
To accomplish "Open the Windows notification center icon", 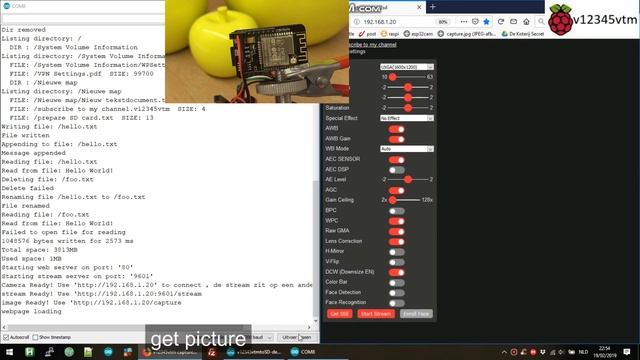I will [x=627, y=352].
